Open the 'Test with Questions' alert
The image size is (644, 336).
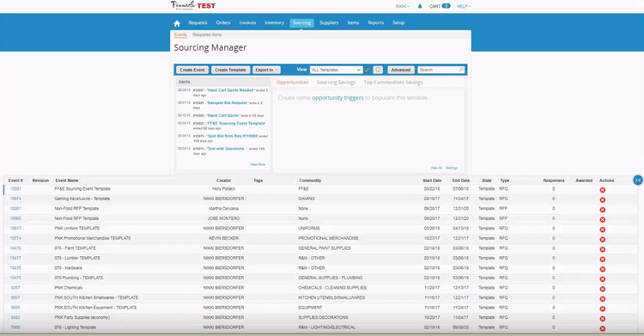tap(226, 149)
